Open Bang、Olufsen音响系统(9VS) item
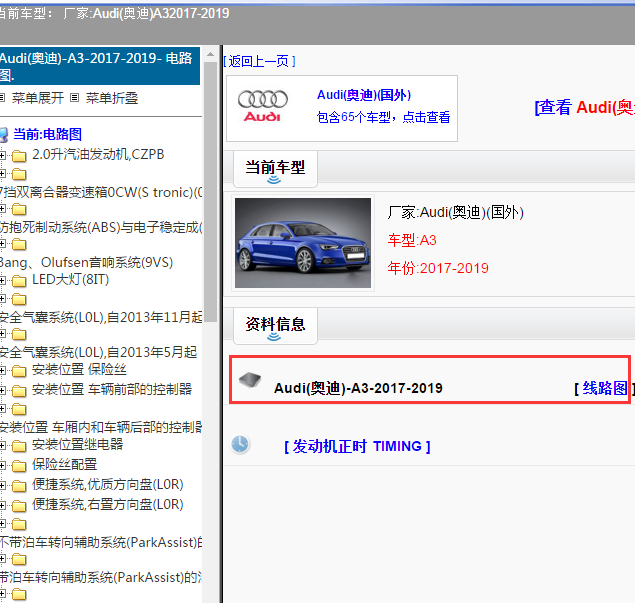Screen dimensions: 635x603 click(x=86, y=262)
